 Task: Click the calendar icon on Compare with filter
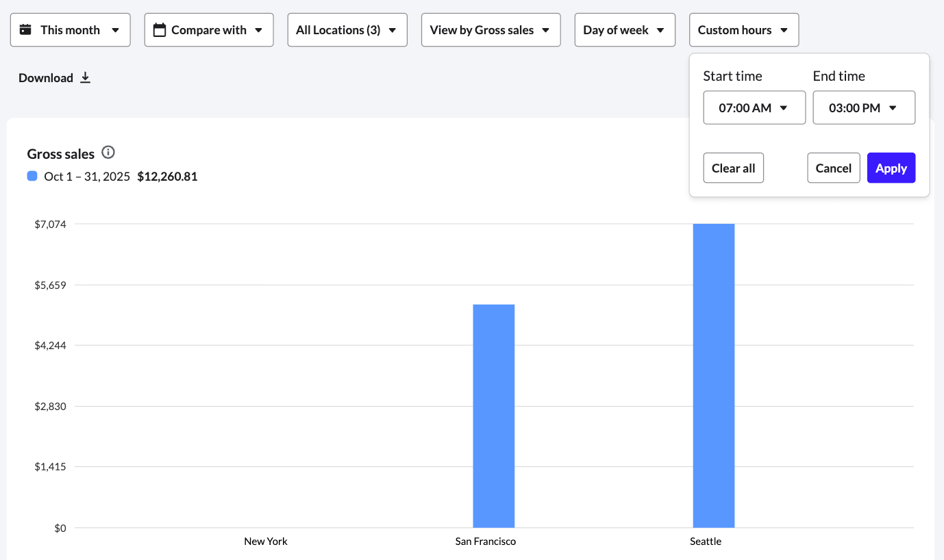point(160,29)
